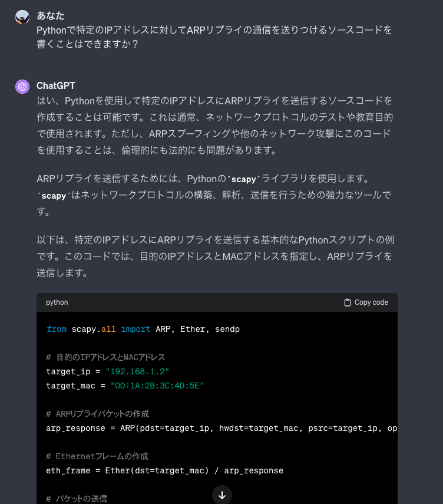Click the line 'from scapy.all import ARP, Ether, sendp'

(x=143, y=329)
